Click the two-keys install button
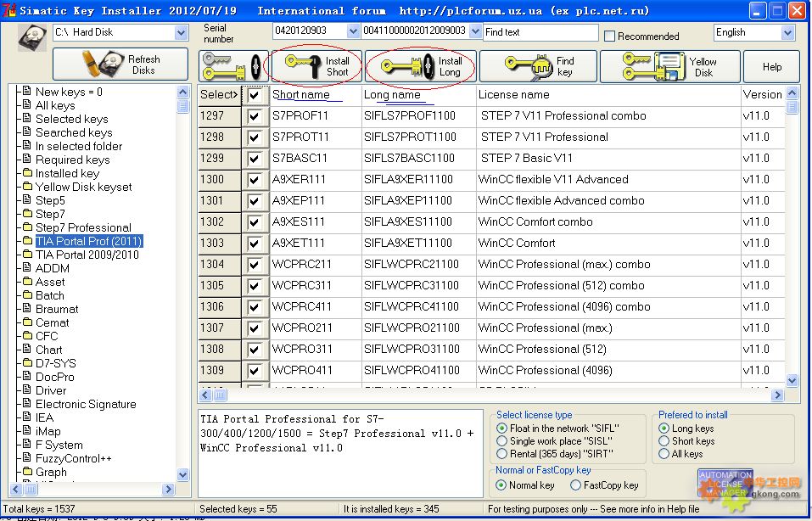 coord(233,66)
